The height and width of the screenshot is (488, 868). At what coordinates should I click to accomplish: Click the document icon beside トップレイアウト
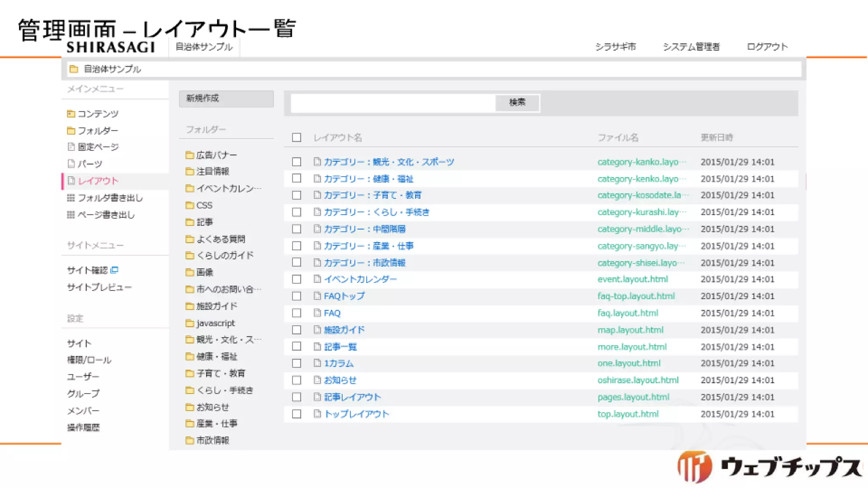point(317,414)
